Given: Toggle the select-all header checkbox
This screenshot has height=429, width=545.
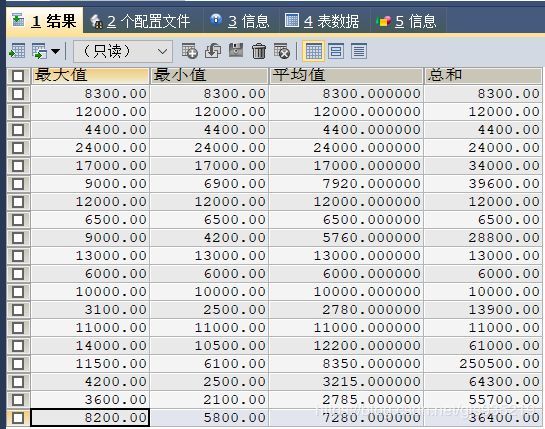Looking at the screenshot, I should (18, 76).
